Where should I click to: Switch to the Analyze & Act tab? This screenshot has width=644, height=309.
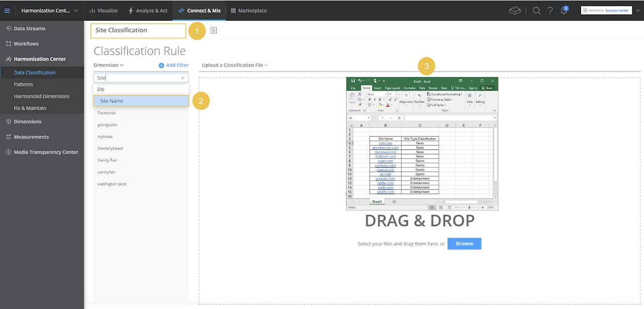(147, 11)
